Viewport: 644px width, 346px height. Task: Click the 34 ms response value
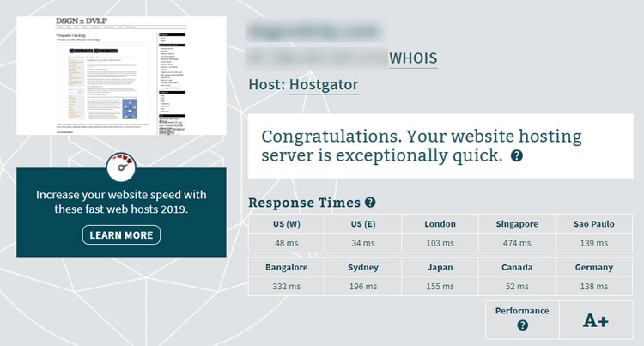(x=363, y=243)
